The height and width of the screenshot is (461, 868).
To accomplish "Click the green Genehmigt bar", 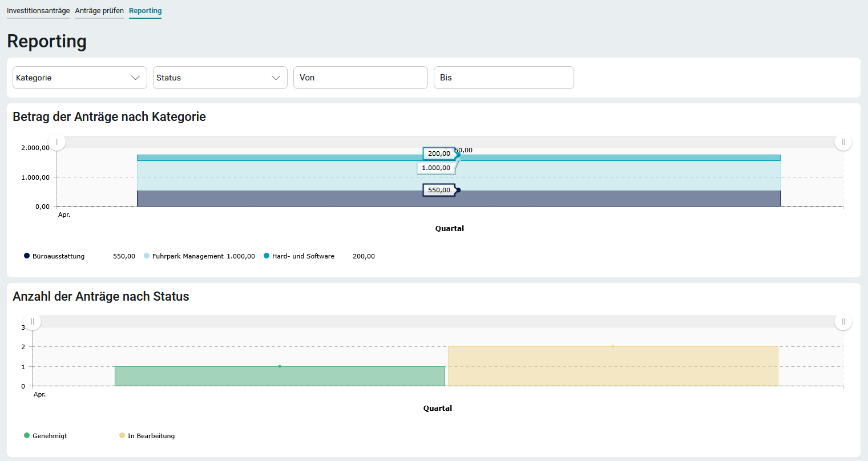I will (x=280, y=377).
